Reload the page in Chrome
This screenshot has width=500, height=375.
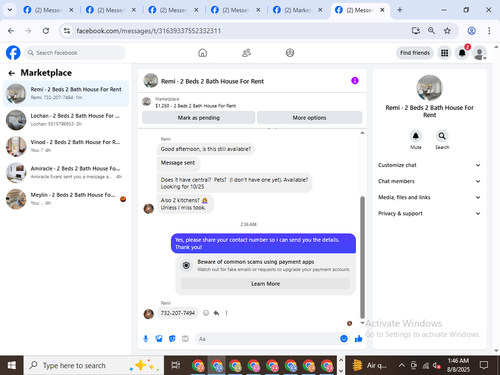coord(46,31)
